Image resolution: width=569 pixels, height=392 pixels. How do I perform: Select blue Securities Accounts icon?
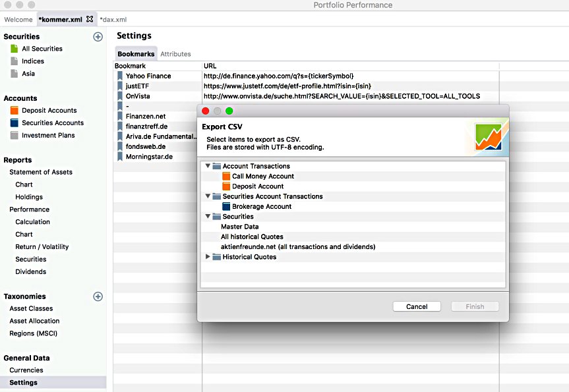click(x=14, y=123)
